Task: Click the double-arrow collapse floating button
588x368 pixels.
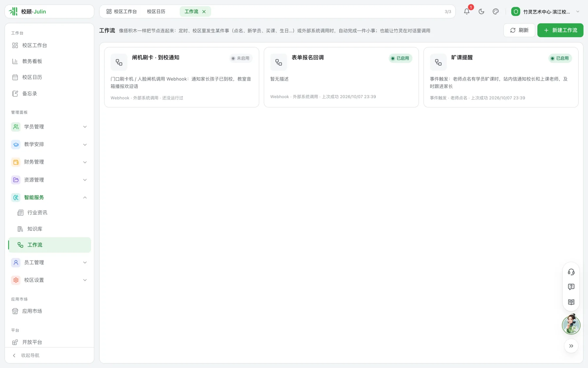Action: point(571,346)
